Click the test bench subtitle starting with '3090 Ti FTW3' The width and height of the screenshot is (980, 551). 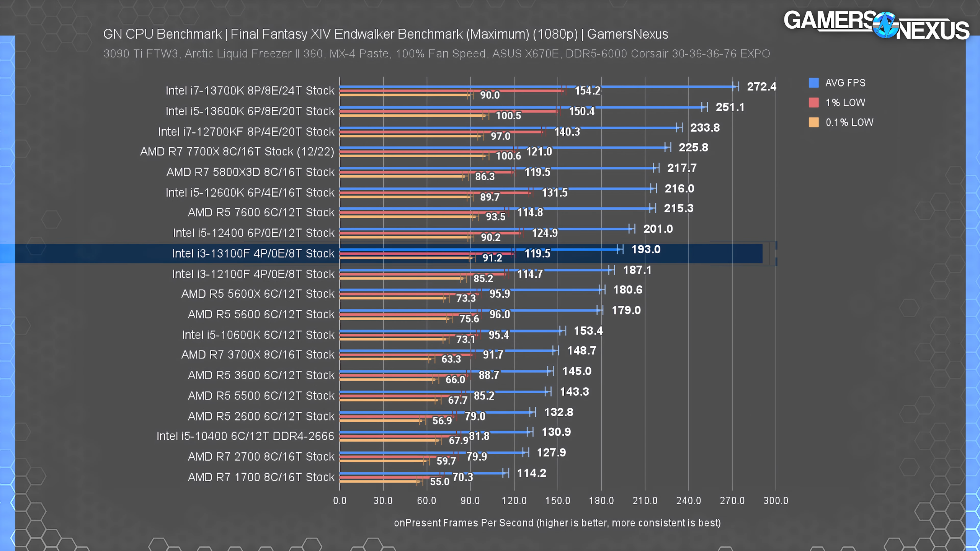436,54
